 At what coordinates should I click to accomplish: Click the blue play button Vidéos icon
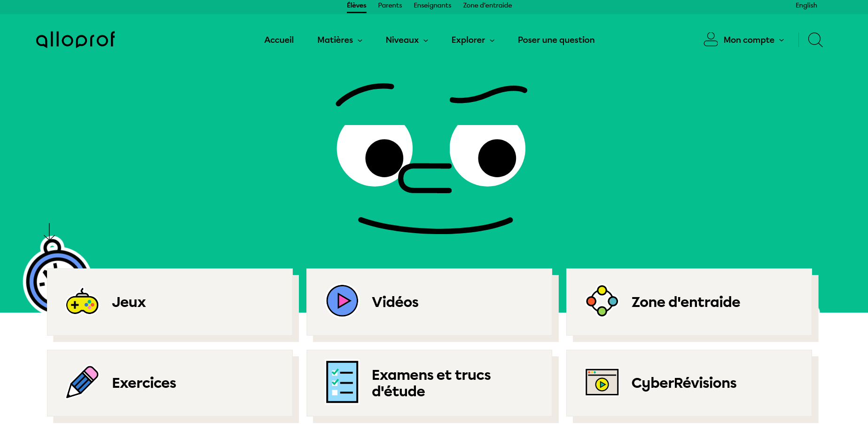pos(342,301)
